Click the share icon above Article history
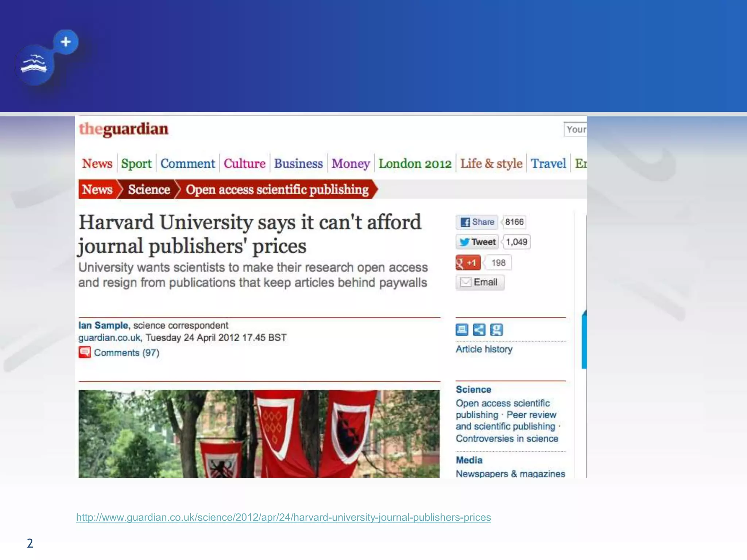Viewport: 747px width, 560px height. tap(479, 330)
